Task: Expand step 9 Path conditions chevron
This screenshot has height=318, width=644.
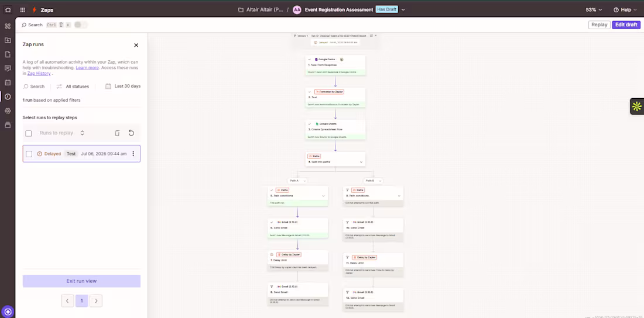Action: click(x=399, y=196)
